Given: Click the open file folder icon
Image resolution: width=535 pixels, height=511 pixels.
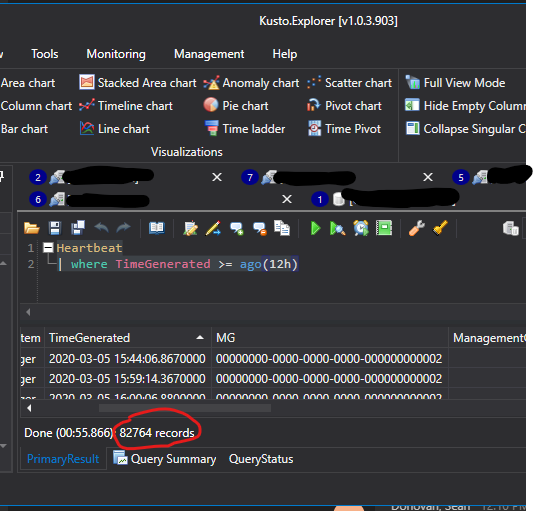Looking at the screenshot, I should click(x=32, y=228).
